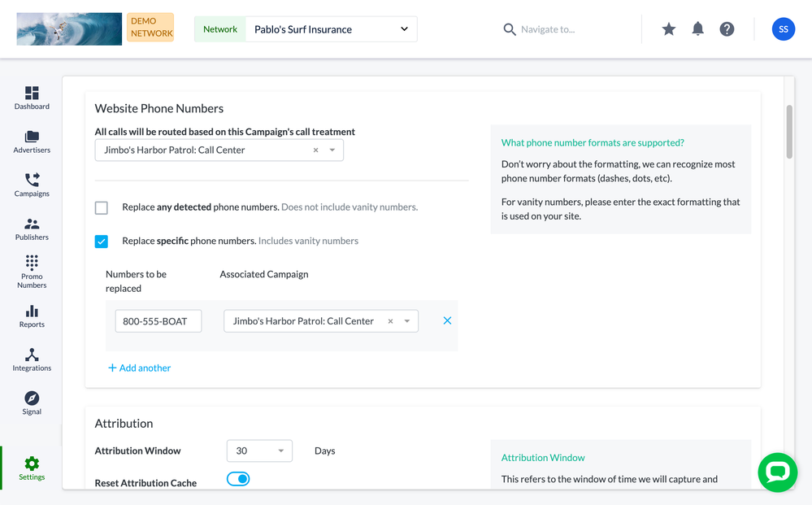812x505 pixels.
Task: Open the green live chat bubble
Action: point(777,472)
